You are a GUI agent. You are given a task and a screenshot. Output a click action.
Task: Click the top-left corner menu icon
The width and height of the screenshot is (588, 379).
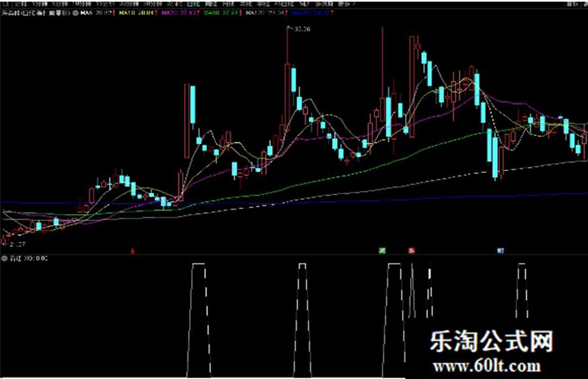[x=6, y=4]
